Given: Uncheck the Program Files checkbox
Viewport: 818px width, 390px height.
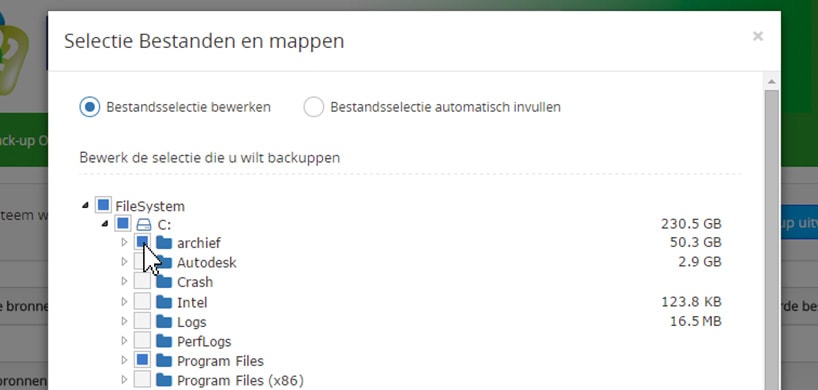Looking at the screenshot, I should (x=142, y=360).
